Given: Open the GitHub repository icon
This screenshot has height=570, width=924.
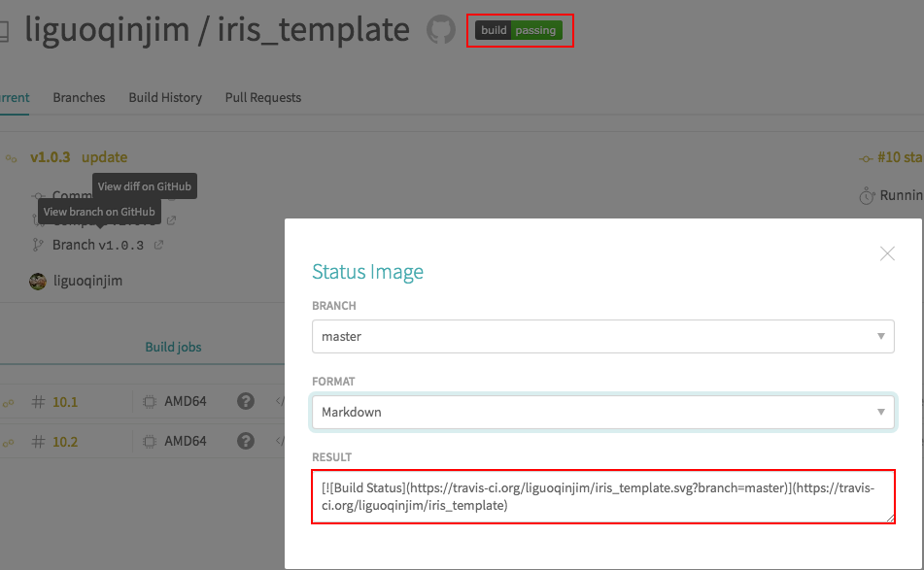Looking at the screenshot, I should [x=441, y=30].
